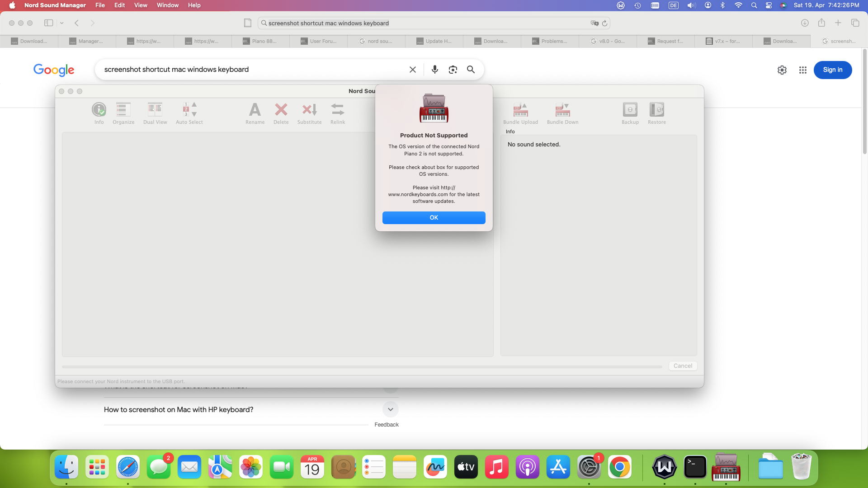Image resolution: width=868 pixels, height=488 pixels.
Task: Open Google Chrome from the Dock
Action: tap(620, 467)
